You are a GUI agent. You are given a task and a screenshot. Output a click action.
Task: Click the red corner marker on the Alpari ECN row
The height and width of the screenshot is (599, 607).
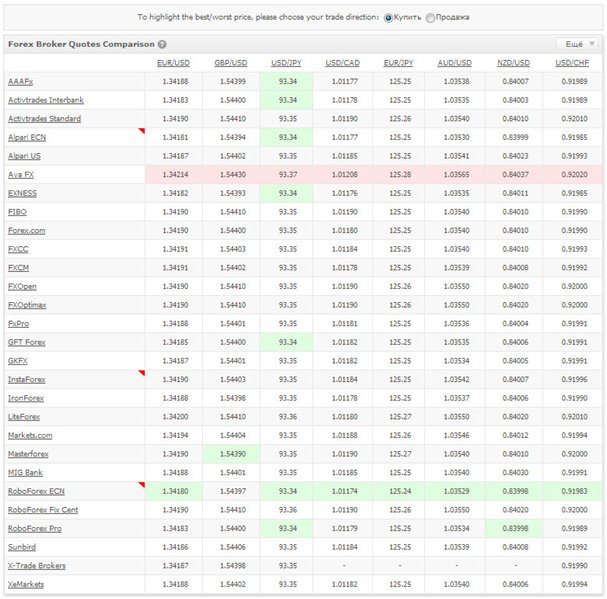tap(142, 131)
